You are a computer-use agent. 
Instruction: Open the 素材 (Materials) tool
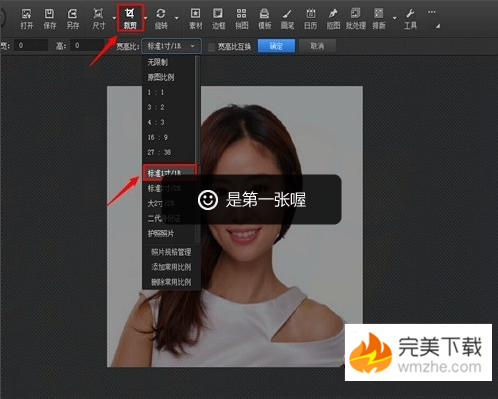point(195,19)
